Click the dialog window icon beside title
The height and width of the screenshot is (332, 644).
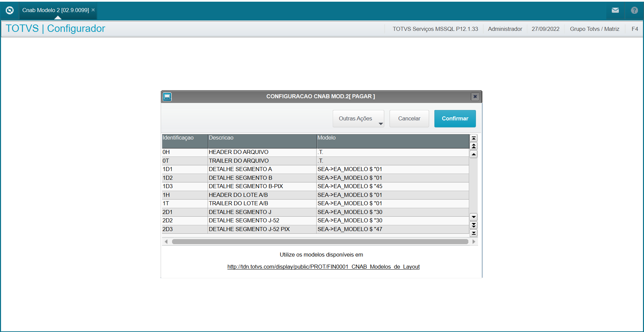click(x=167, y=97)
